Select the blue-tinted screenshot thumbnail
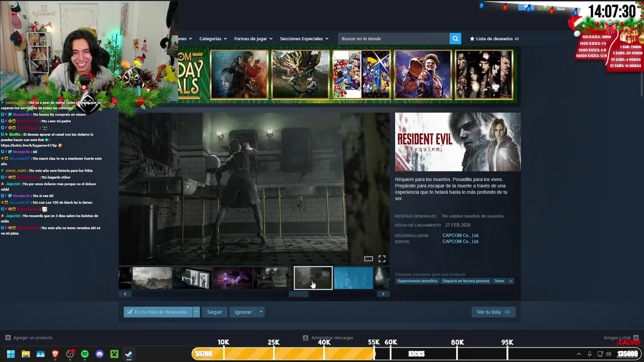Image resolution: width=644 pixels, height=362 pixels. coord(354,278)
